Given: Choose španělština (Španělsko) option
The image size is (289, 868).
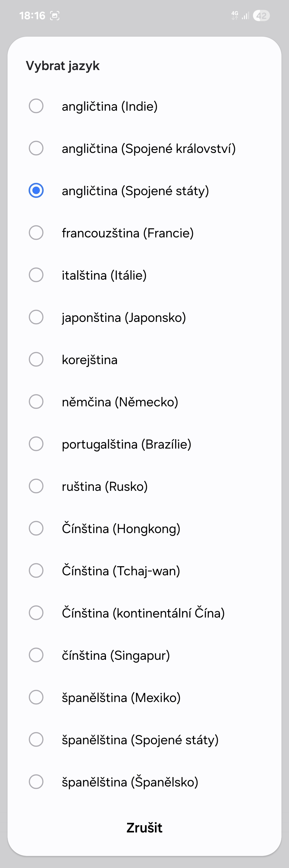Looking at the screenshot, I should (36, 782).
